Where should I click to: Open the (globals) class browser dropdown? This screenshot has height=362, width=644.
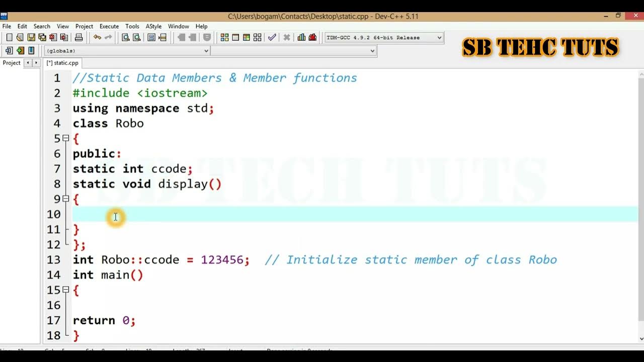click(x=127, y=51)
